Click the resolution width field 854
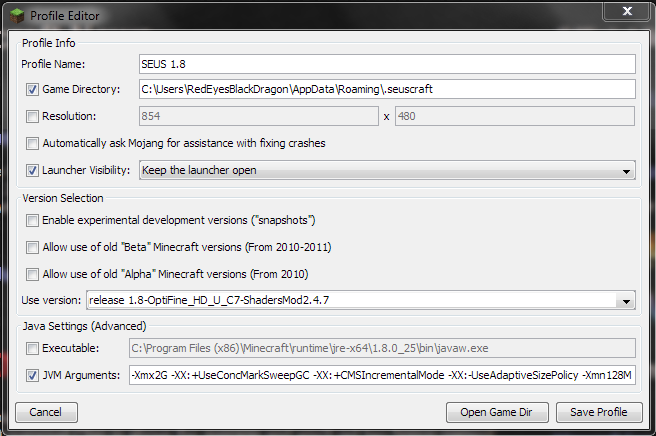Image resolution: width=656 pixels, height=436 pixels. pos(259,116)
